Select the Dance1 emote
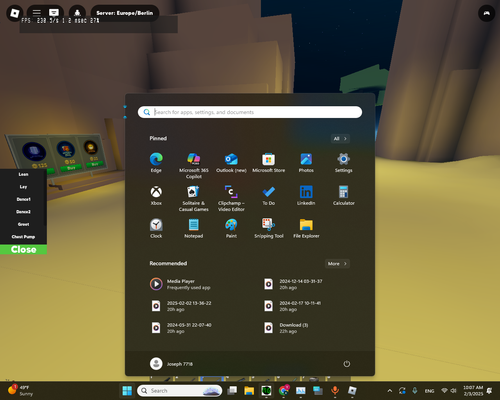500x400 pixels. click(x=23, y=199)
